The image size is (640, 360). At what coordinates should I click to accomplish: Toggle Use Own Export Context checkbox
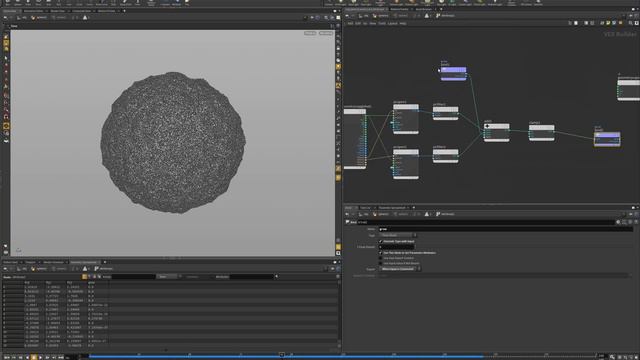tap(381, 258)
